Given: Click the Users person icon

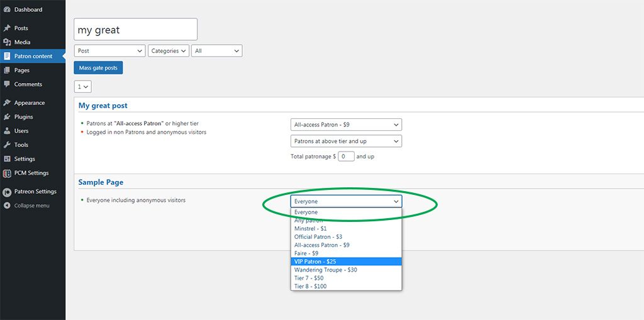Looking at the screenshot, I should [6, 131].
